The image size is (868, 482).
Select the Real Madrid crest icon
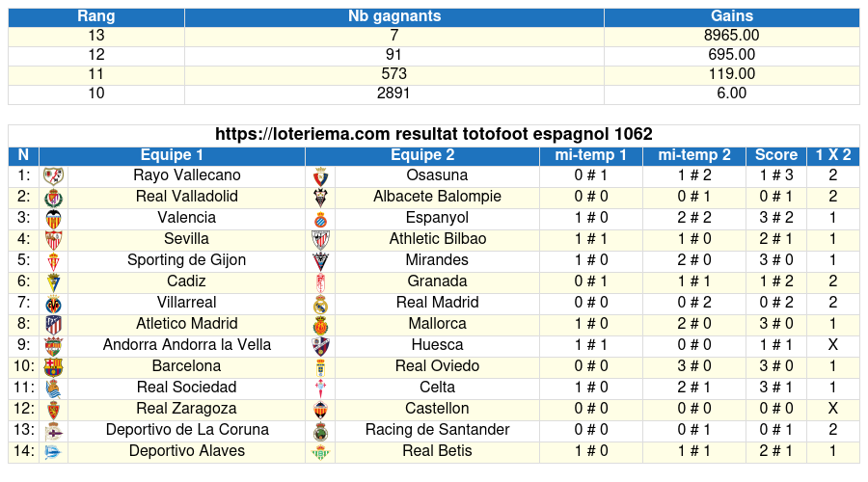tap(320, 305)
